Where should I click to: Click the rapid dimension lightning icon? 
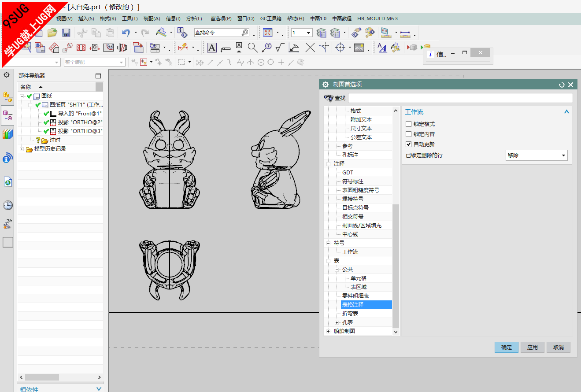(183, 48)
